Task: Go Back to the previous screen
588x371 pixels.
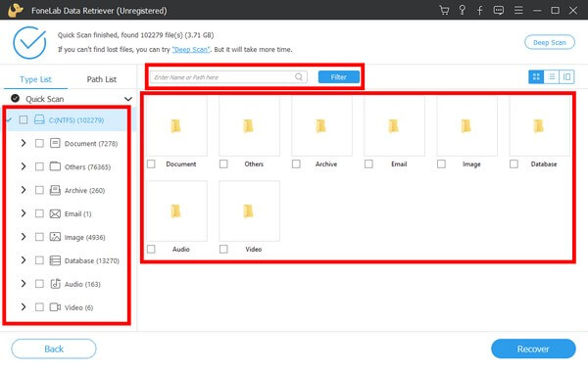Action: click(x=54, y=348)
